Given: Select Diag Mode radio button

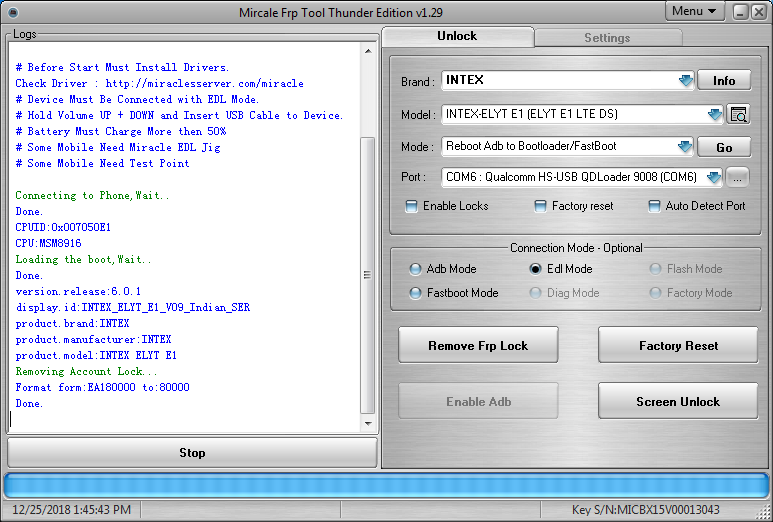Looking at the screenshot, I should 535,293.
